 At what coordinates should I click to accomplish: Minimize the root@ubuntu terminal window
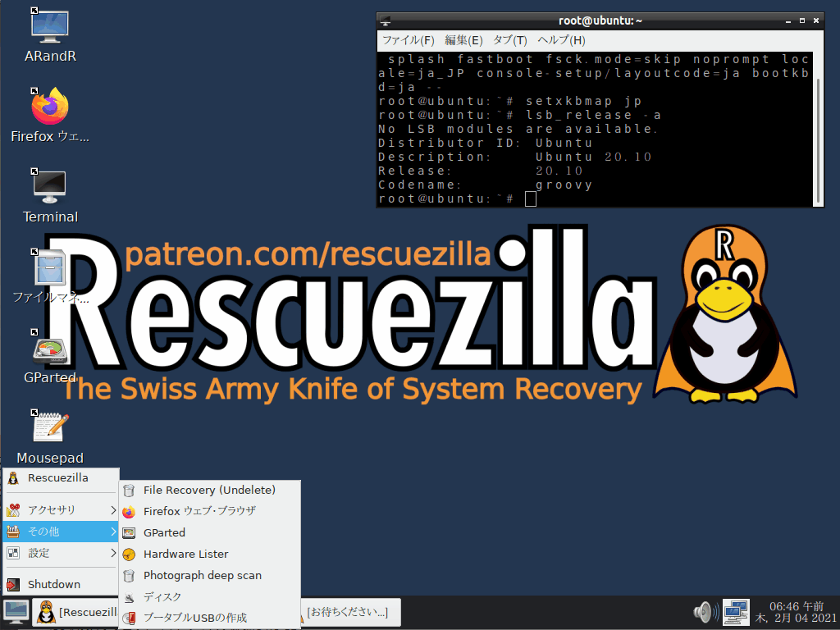pyautogui.click(x=788, y=21)
